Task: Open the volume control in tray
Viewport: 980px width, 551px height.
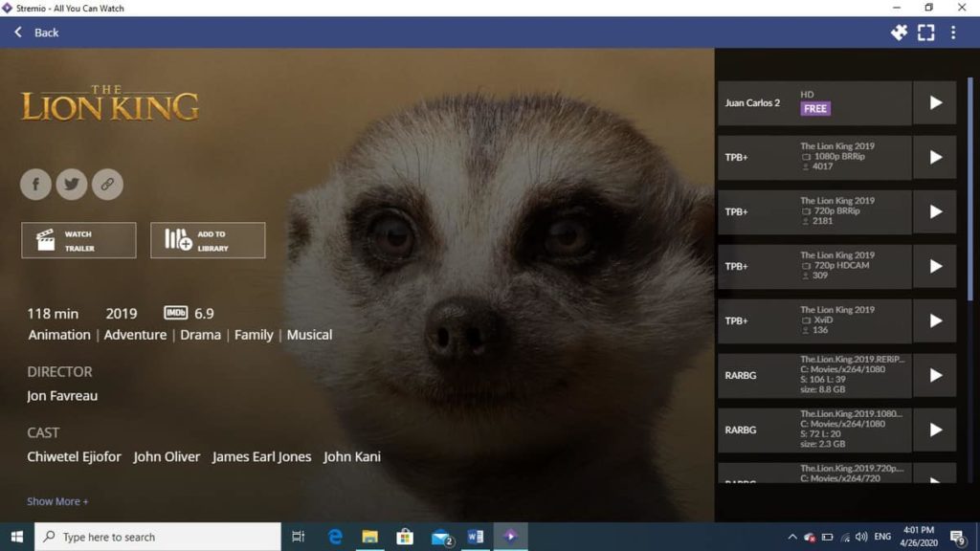Action: click(x=862, y=537)
